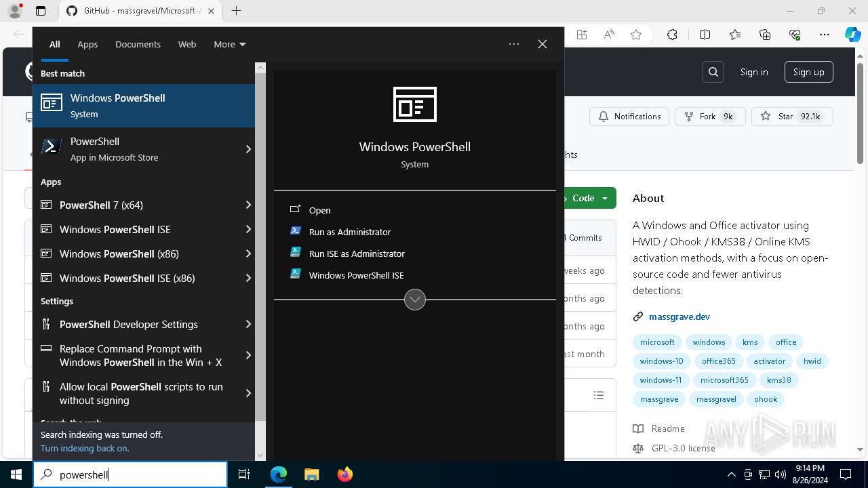Viewport: 868px width, 488px height.
Task: Open Edge settings and more menu
Action: coord(825,35)
